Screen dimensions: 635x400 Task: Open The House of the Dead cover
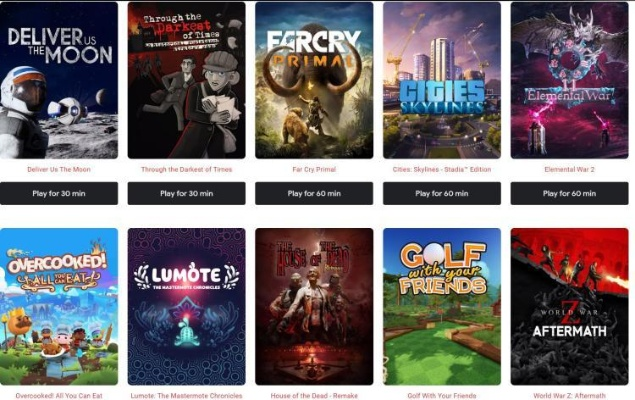coord(314,306)
